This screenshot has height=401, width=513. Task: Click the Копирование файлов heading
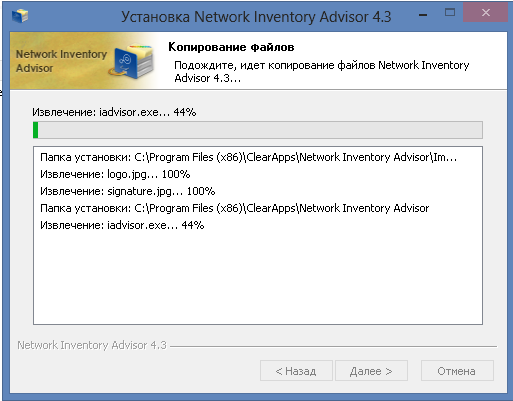pyautogui.click(x=231, y=47)
